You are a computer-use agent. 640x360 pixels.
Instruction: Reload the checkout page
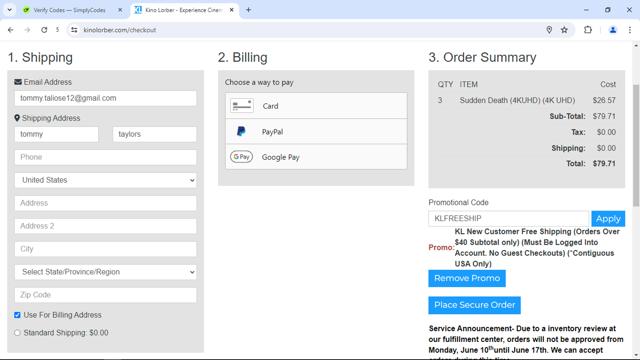tap(44, 30)
